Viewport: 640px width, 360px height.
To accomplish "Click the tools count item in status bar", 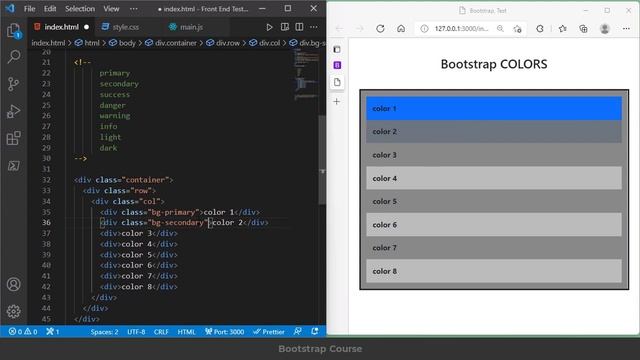I will [53, 331].
